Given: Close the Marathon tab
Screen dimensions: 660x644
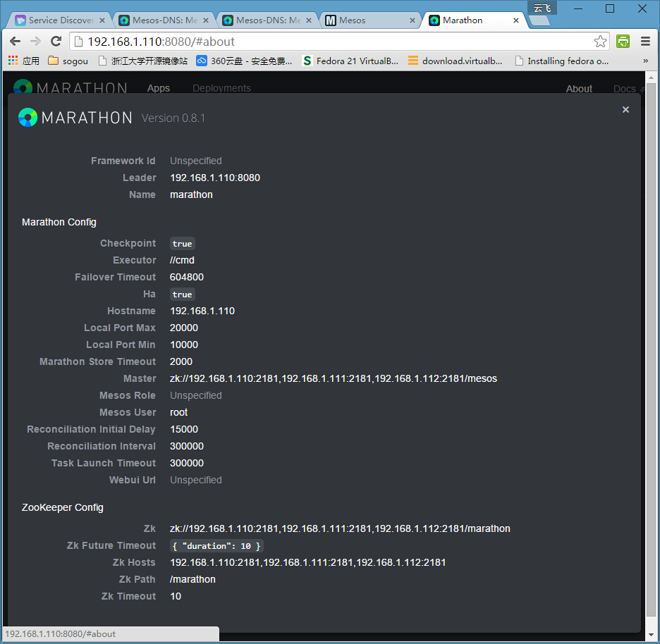Looking at the screenshot, I should [x=515, y=20].
